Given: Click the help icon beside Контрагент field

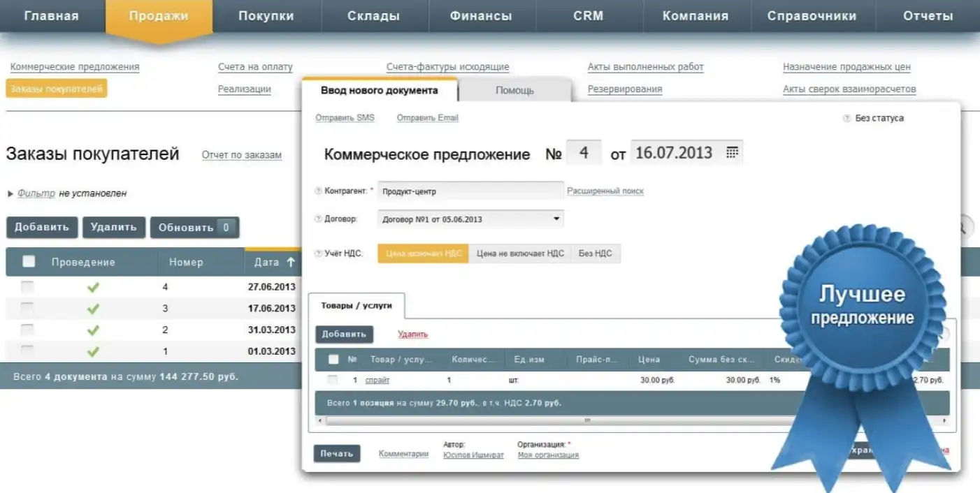Looking at the screenshot, I should [319, 189].
